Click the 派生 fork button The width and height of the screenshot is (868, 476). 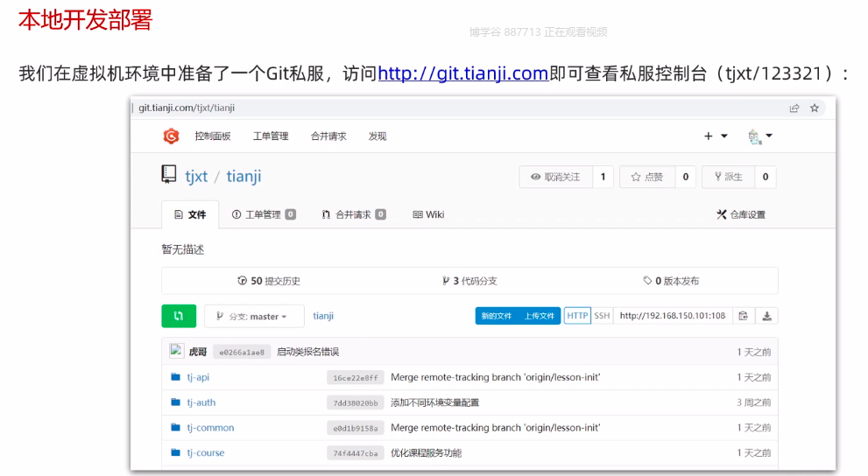(729, 177)
